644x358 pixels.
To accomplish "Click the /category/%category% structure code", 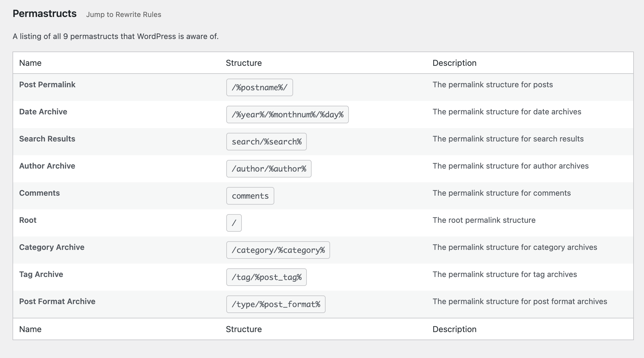I will (278, 250).
